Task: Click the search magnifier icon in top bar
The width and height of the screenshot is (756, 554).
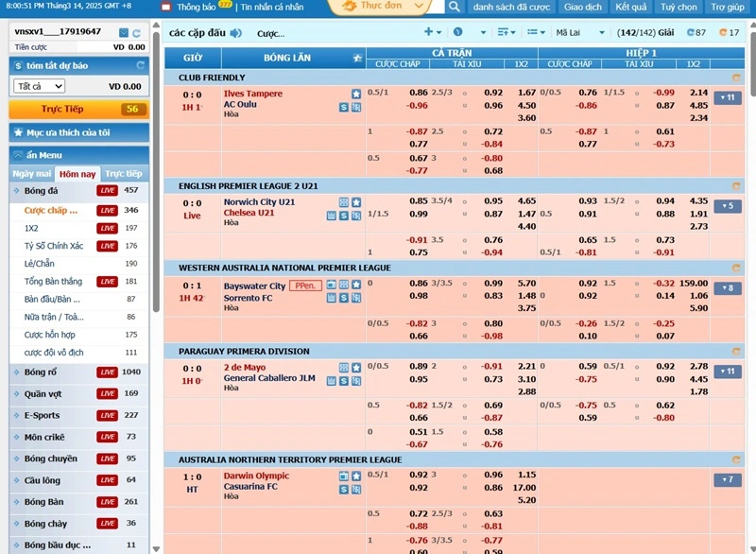Action: coord(454,7)
